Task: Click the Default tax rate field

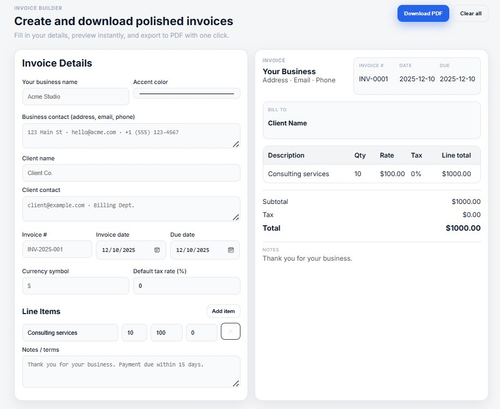Action: pos(187,286)
